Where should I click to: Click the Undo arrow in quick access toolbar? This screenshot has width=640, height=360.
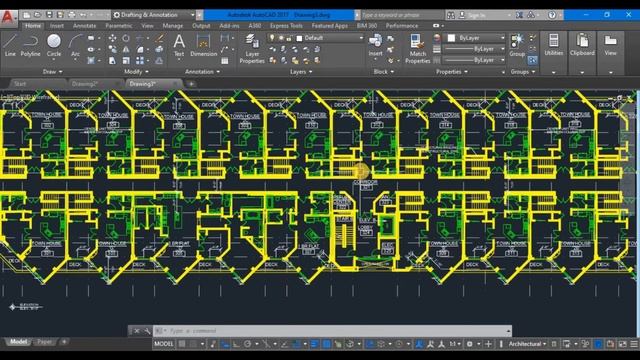[x=83, y=15]
